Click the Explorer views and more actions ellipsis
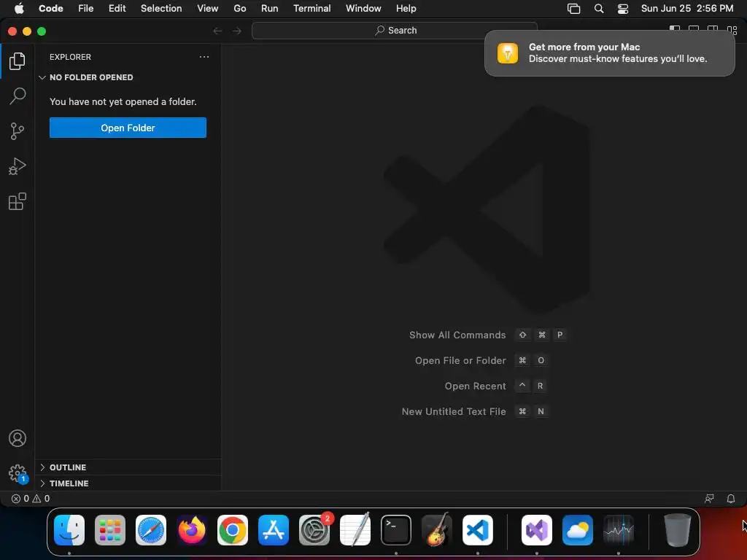The image size is (747, 560). [x=204, y=57]
